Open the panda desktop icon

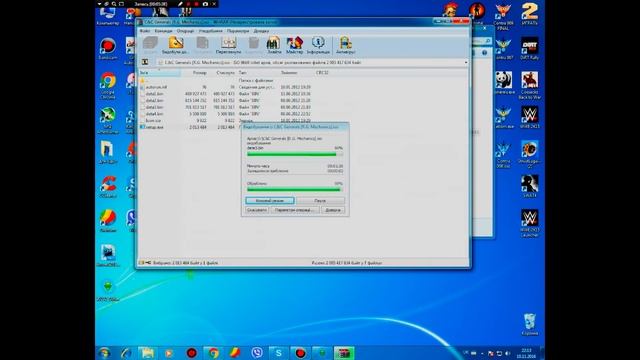click(x=503, y=83)
